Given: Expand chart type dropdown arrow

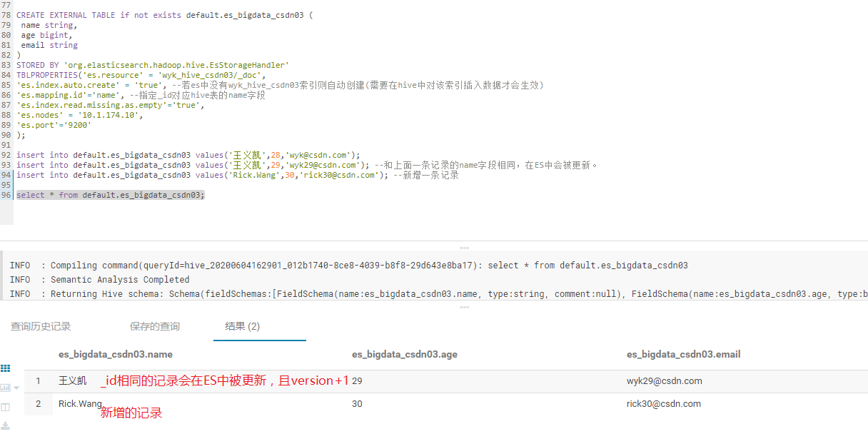Looking at the screenshot, I should [16, 388].
